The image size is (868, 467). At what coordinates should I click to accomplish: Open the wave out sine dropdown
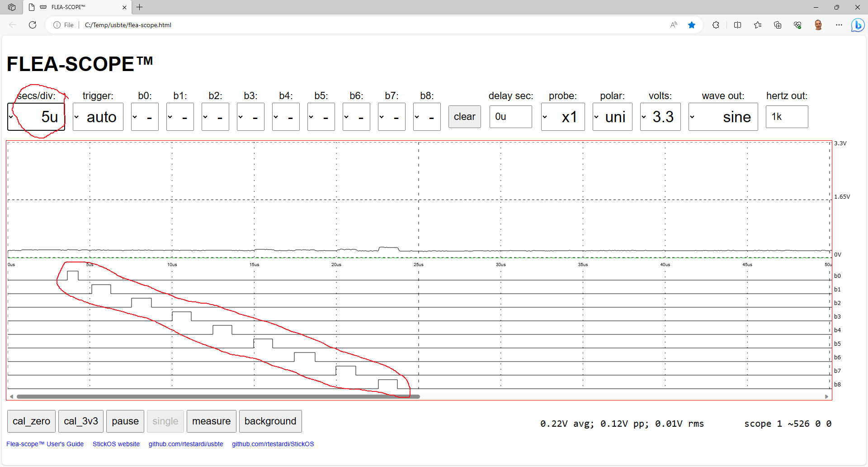coord(723,117)
